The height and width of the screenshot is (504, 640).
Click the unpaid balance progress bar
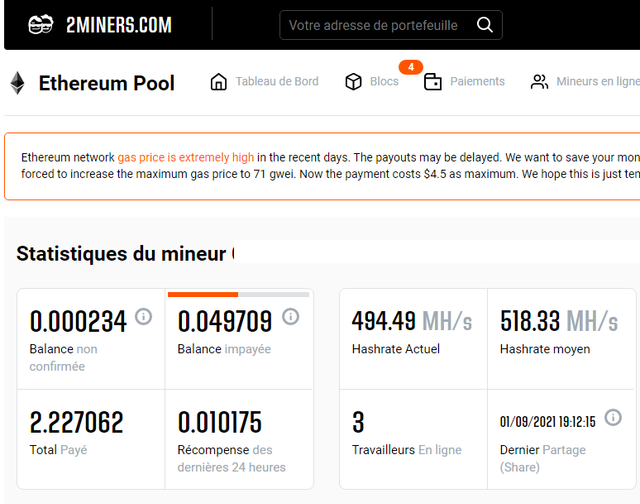tap(238, 294)
